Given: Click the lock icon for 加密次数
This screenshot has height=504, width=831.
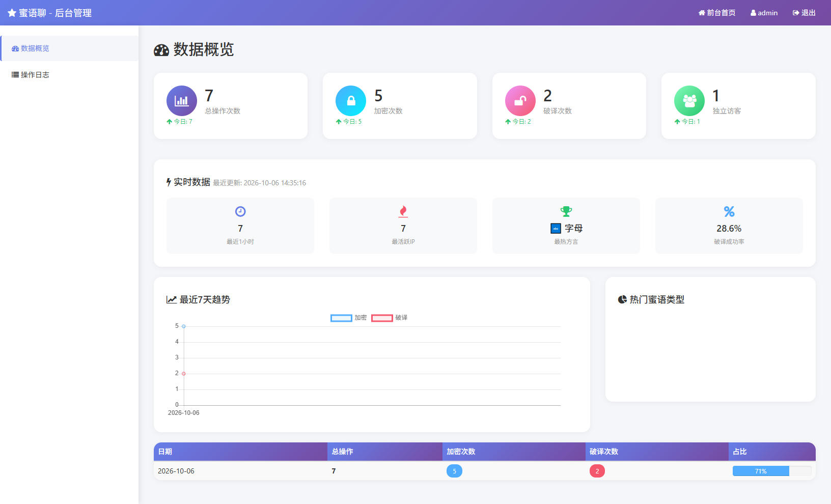Looking at the screenshot, I should (x=351, y=101).
